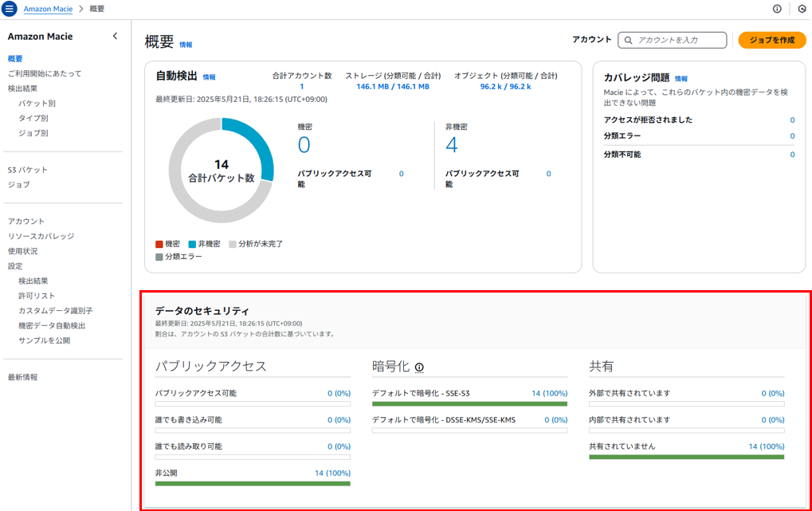Viewport: 812px width, 511px height.
Task: Click the 非公開 14 (100%) value
Action: (332, 474)
